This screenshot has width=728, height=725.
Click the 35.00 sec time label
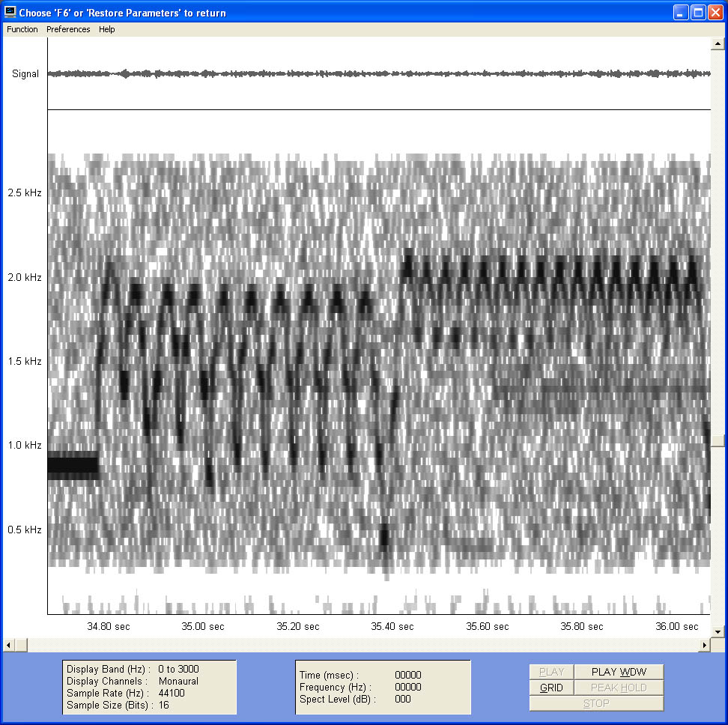click(203, 626)
